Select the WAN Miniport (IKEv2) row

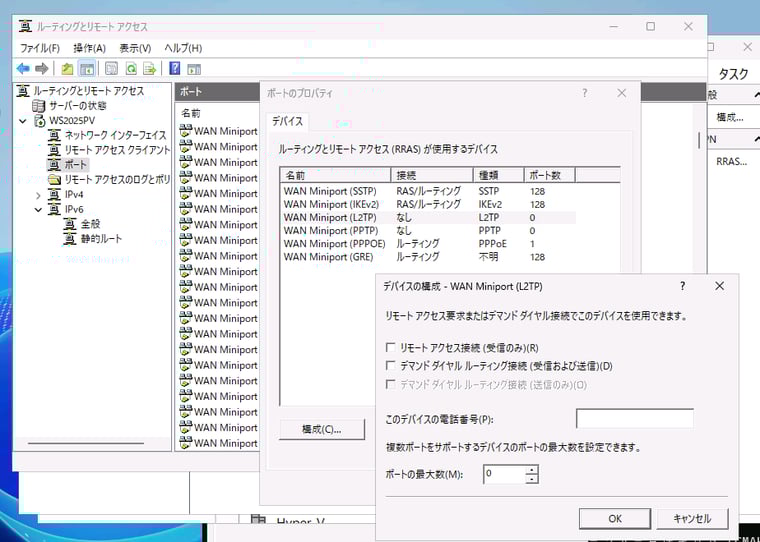tap(428, 204)
